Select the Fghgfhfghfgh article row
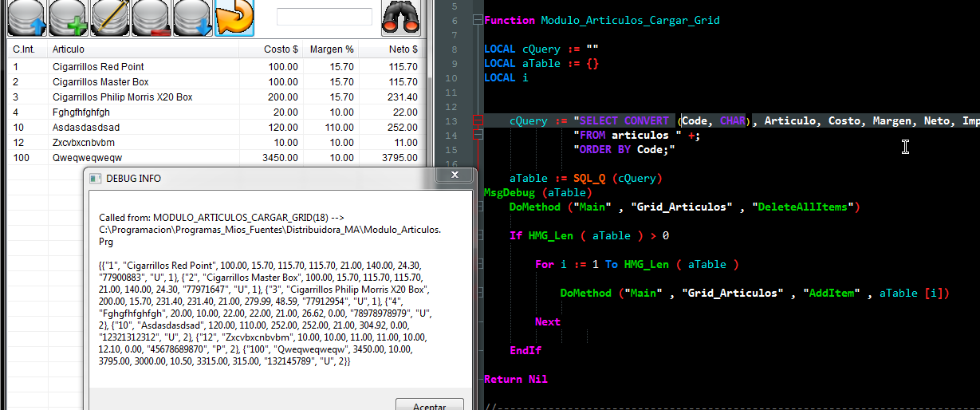 tap(215, 112)
